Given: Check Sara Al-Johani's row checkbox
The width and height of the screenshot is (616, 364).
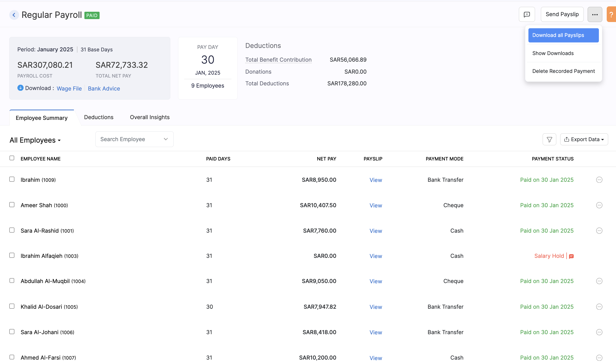Looking at the screenshot, I should pos(12,332).
